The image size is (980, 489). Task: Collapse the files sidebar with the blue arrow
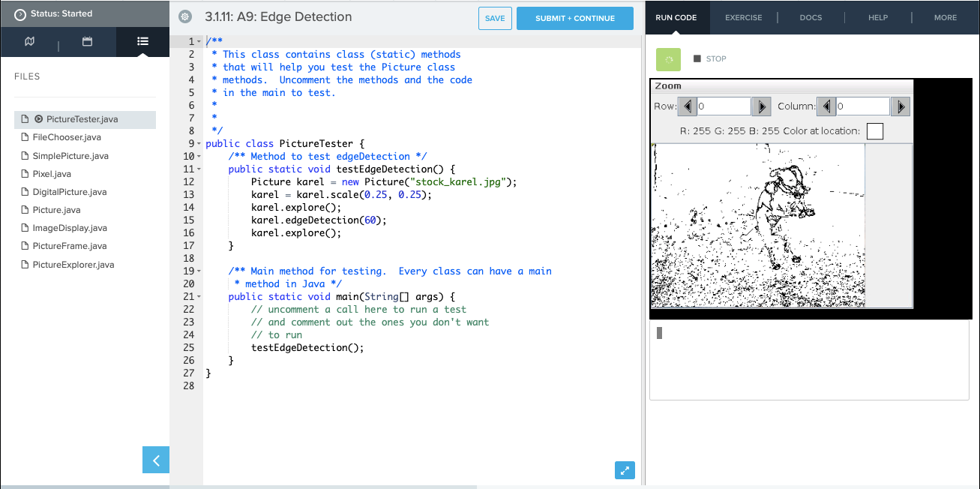(x=155, y=460)
